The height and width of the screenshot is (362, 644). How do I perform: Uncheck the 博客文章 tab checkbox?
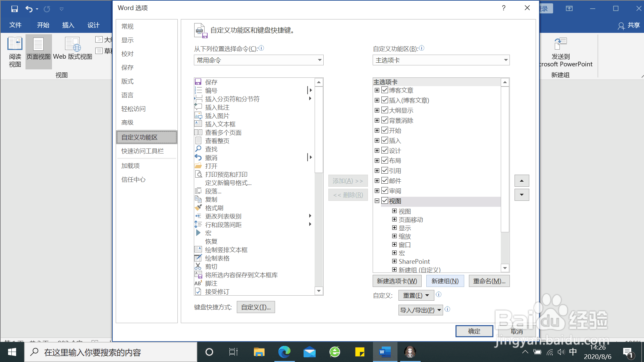(385, 90)
